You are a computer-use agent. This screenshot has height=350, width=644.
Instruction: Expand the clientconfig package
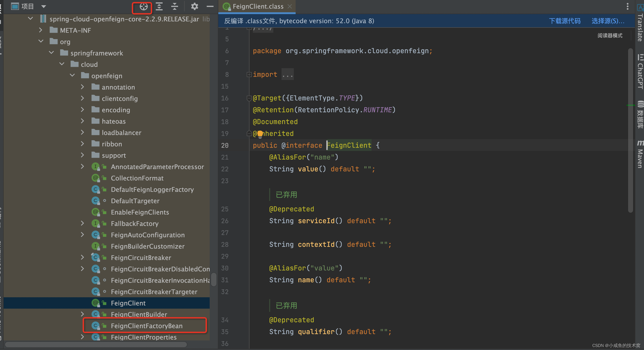click(83, 98)
